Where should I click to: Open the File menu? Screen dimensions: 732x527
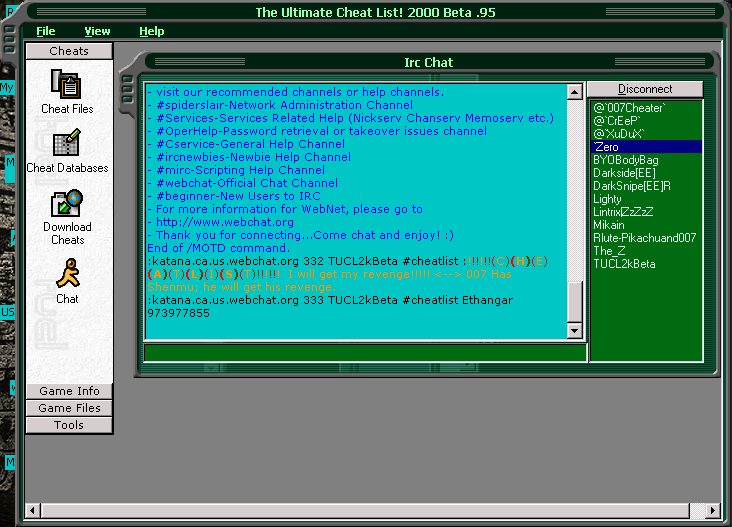[x=46, y=31]
